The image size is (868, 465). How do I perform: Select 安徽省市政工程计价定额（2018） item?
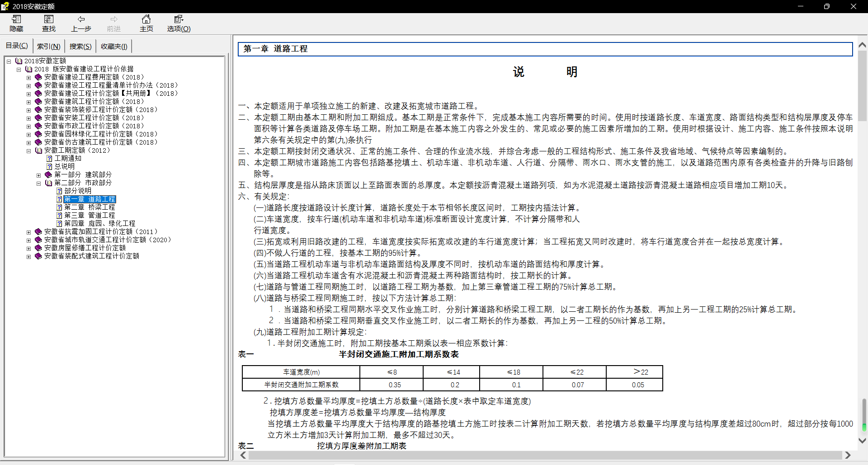click(x=94, y=126)
